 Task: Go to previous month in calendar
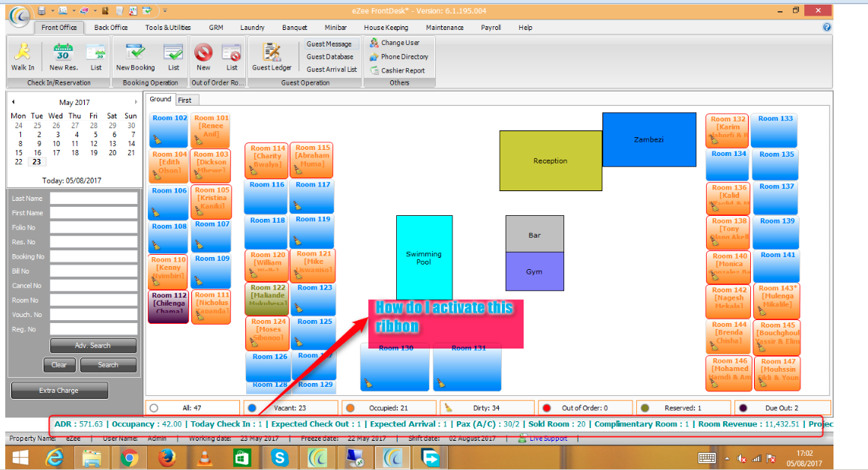pyautogui.click(x=14, y=102)
